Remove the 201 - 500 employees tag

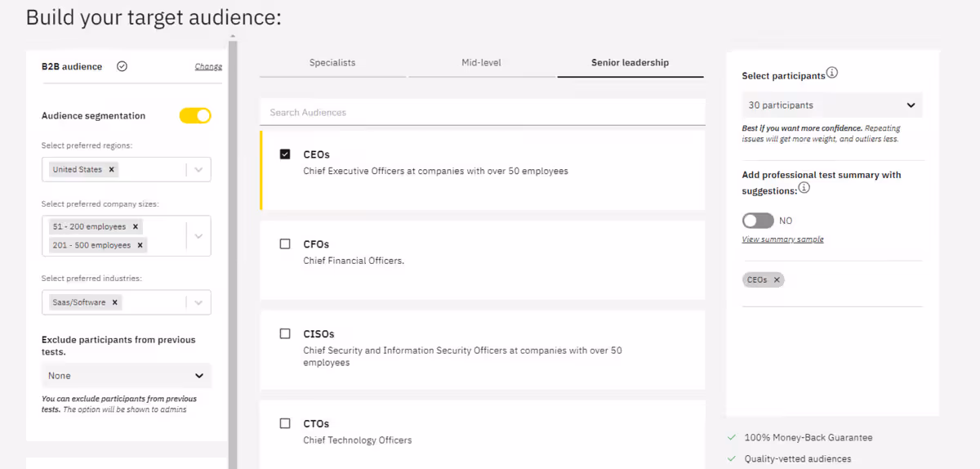(140, 245)
